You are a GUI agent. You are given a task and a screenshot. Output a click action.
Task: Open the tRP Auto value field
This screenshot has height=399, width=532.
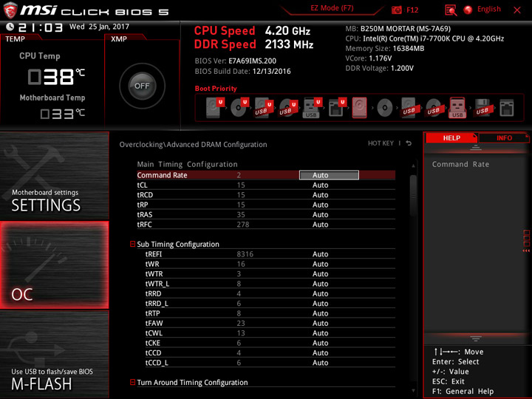pos(320,205)
